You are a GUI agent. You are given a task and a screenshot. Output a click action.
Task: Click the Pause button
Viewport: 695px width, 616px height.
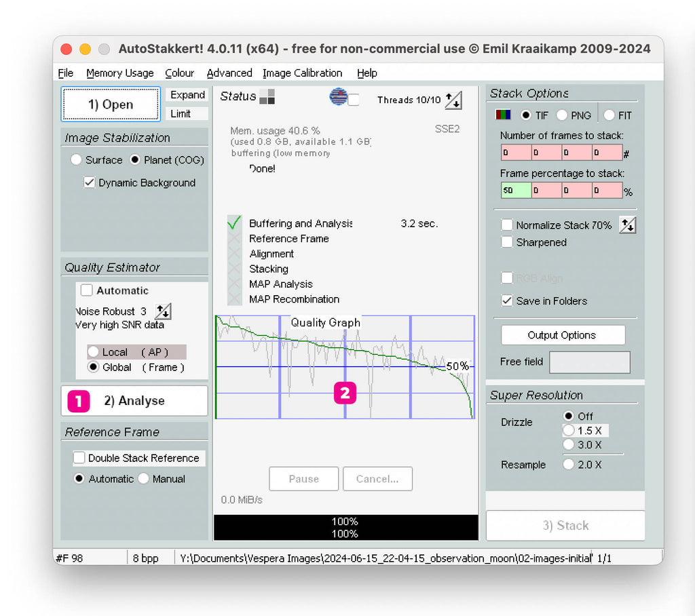[x=303, y=478]
